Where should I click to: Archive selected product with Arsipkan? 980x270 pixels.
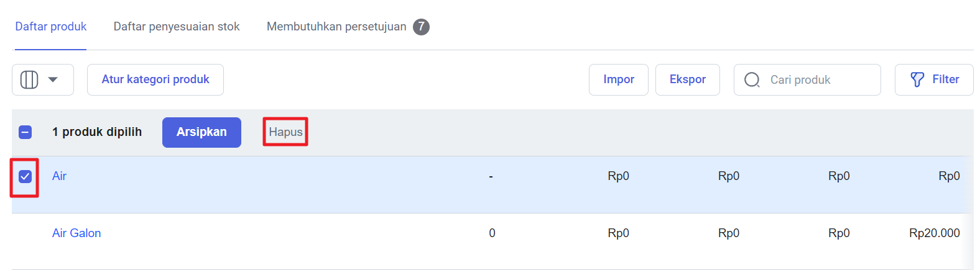pos(201,132)
